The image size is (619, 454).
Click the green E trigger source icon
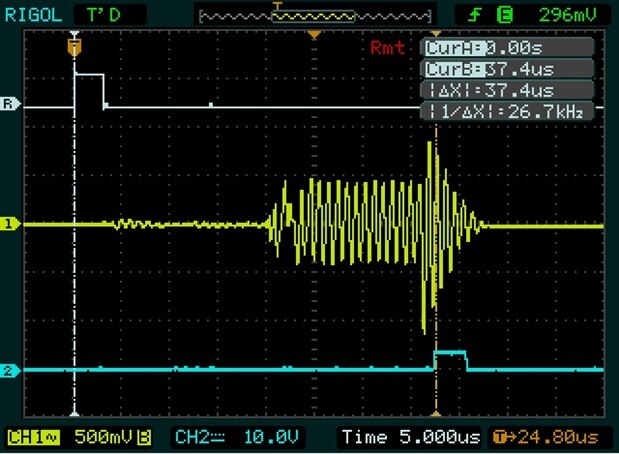point(505,15)
